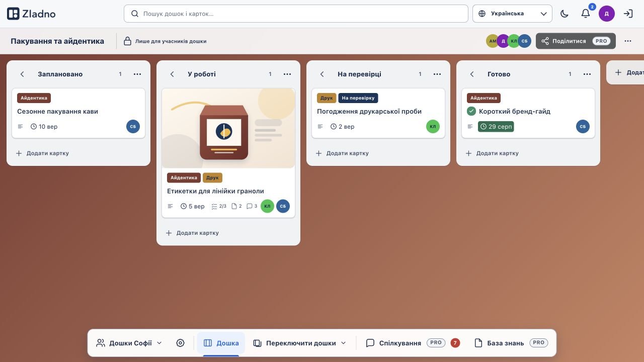Screen dimensions: 644x362
Task: Open Заплановано list options menu
Action: coord(137,74)
